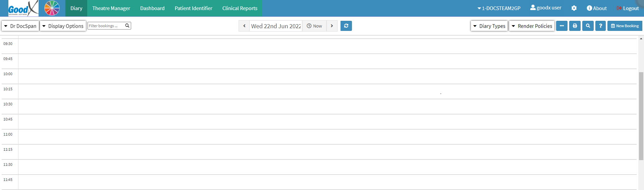Click the three-dots more options button
This screenshot has height=190, width=644.
point(562,26)
